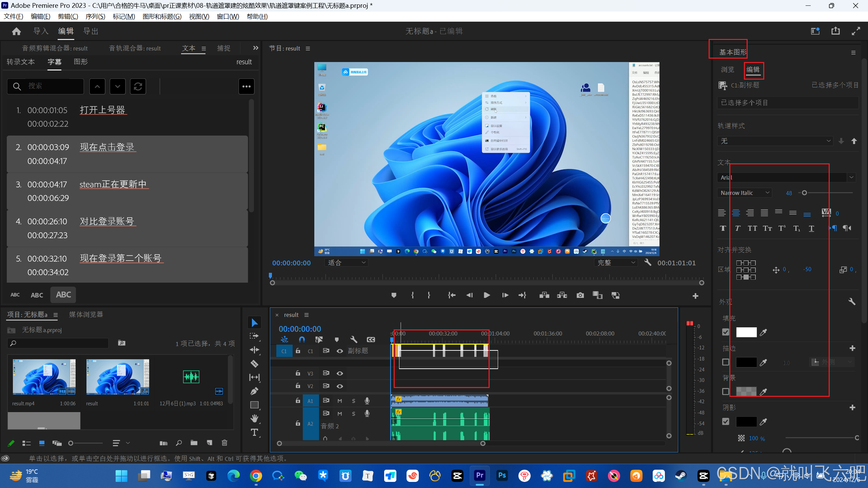868x488 pixels.
Task: Open the 适合 zoom level dropdown
Action: click(x=347, y=263)
